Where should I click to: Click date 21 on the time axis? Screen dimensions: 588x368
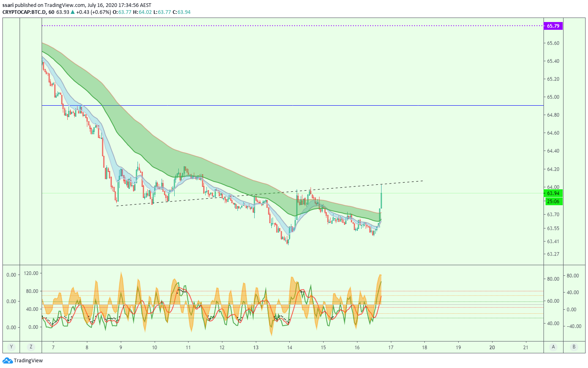[x=526, y=348]
